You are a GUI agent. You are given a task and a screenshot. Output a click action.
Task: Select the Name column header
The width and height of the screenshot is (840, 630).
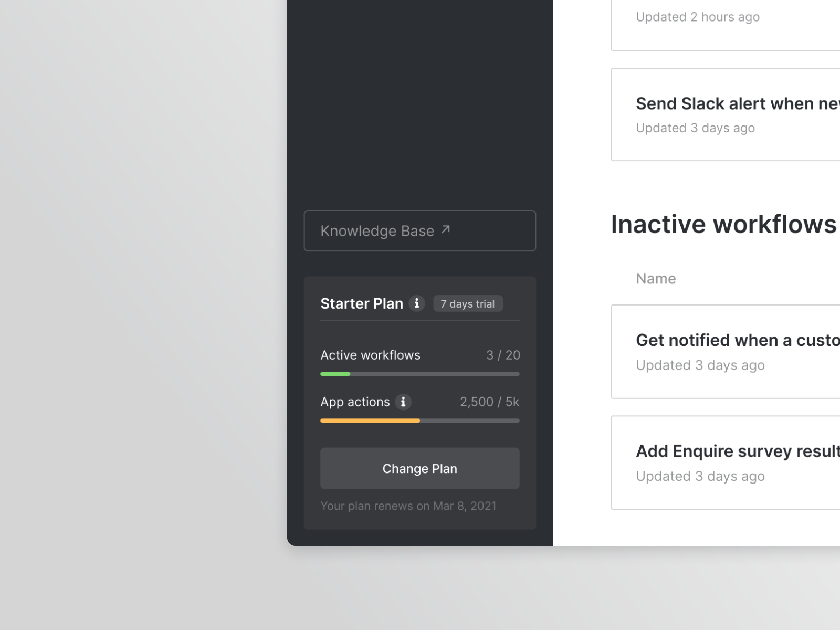pos(655,278)
